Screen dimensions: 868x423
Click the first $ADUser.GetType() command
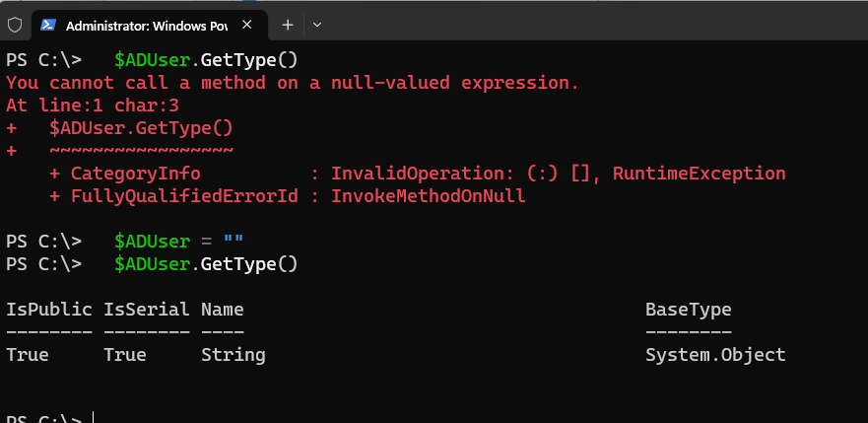point(206,60)
